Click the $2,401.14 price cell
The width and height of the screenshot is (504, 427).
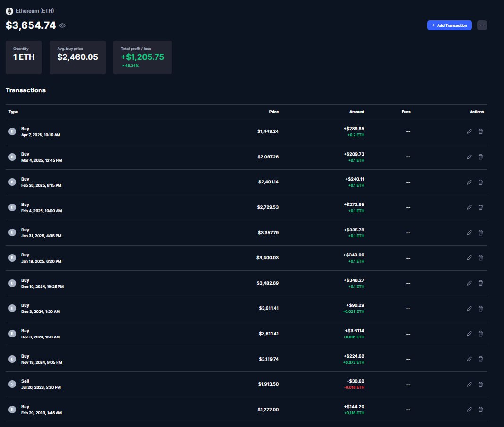pos(268,182)
